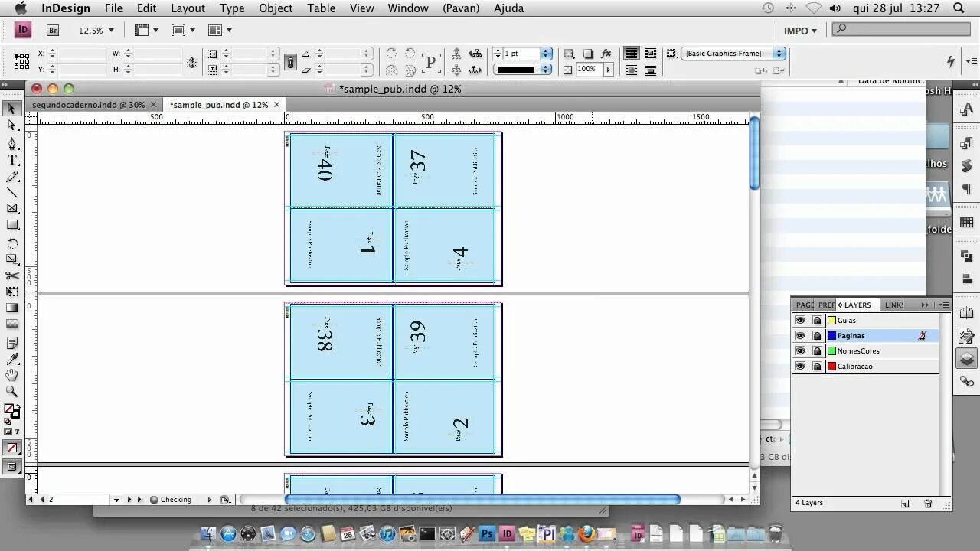Open the page number dropdown at bottom
The height and width of the screenshot is (551, 980).
point(116,500)
